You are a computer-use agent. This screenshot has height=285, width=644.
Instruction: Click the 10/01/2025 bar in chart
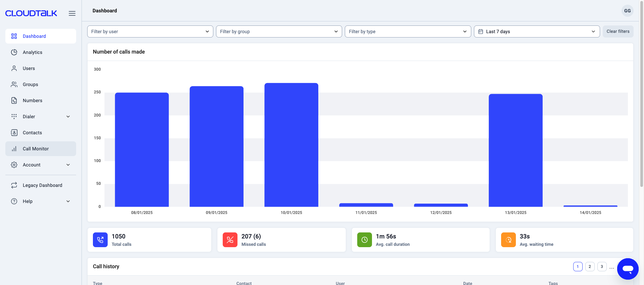[x=291, y=145]
